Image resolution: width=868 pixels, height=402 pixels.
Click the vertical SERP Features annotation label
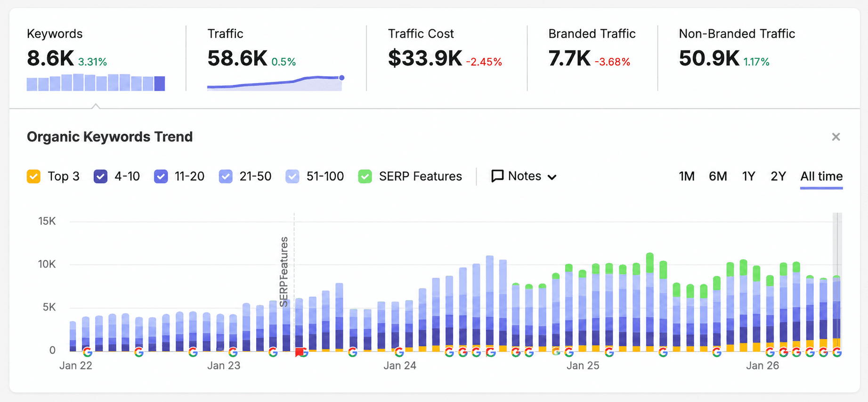tap(284, 272)
